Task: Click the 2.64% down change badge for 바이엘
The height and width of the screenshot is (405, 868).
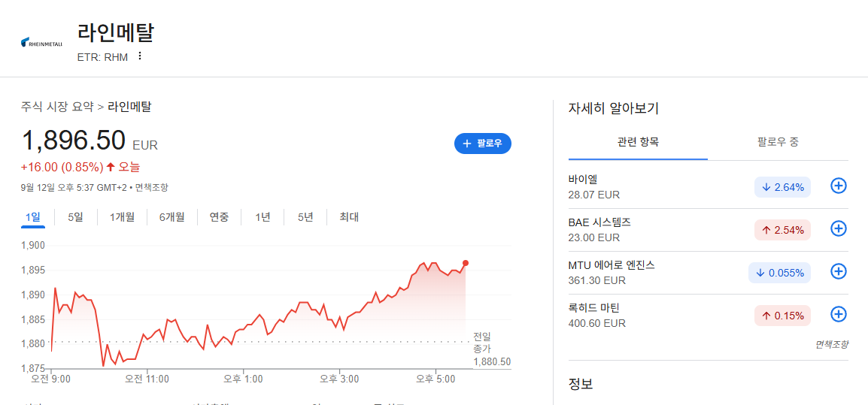Action: point(782,188)
